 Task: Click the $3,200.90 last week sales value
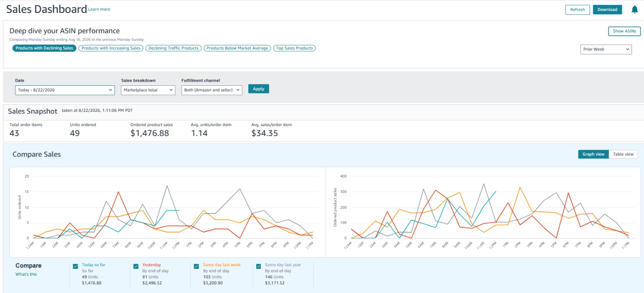pyautogui.click(x=213, y=283)
